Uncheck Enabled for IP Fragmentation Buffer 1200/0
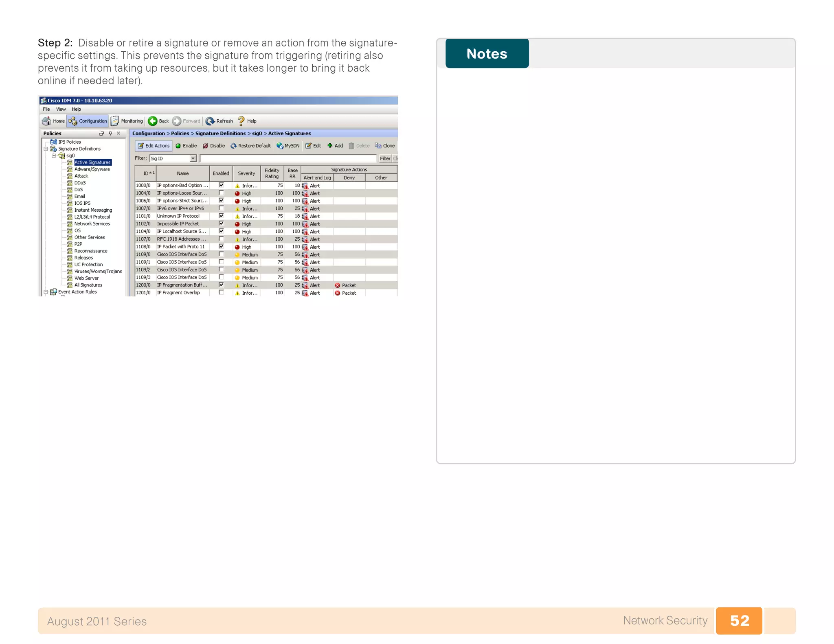This screenshot has width=834, height=644. pyautogui.click(x=221, y=285)
